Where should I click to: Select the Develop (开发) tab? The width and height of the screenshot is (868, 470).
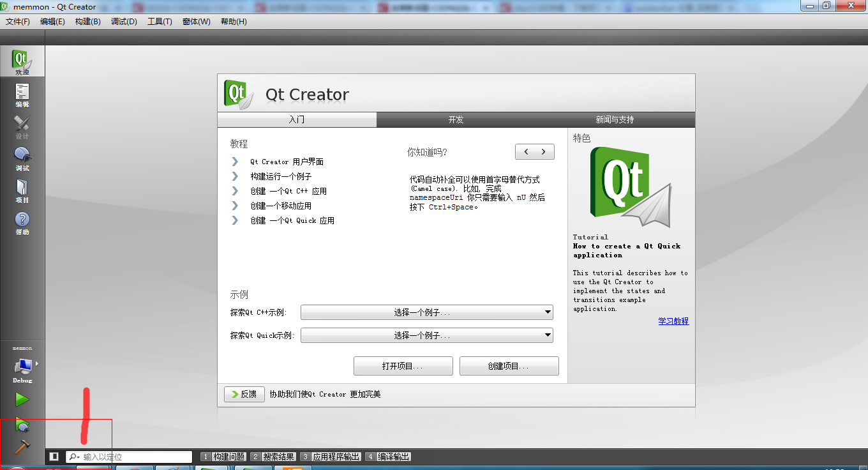click(x=456, y=119)
